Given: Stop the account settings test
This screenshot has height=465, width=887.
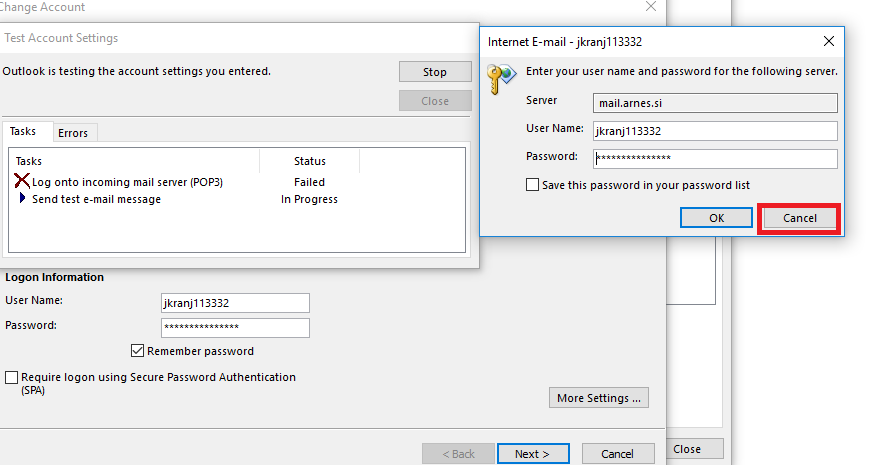Looking at the screenshot, I should [435, 72].
